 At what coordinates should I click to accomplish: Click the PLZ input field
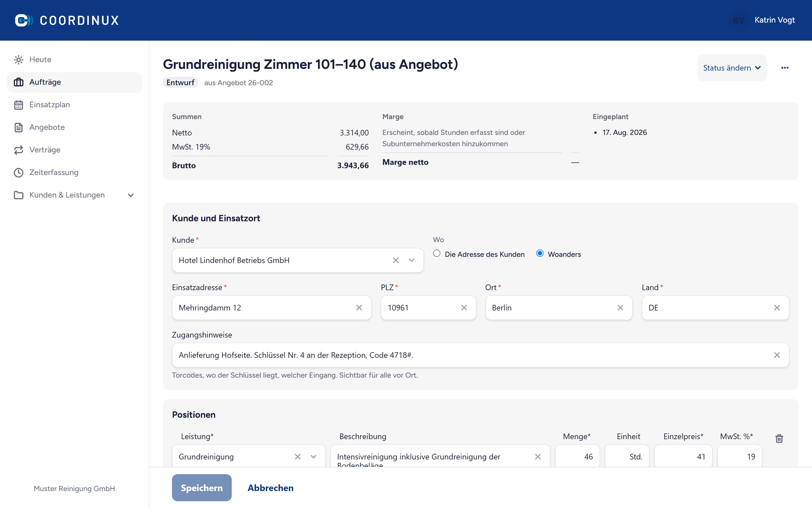428,308
